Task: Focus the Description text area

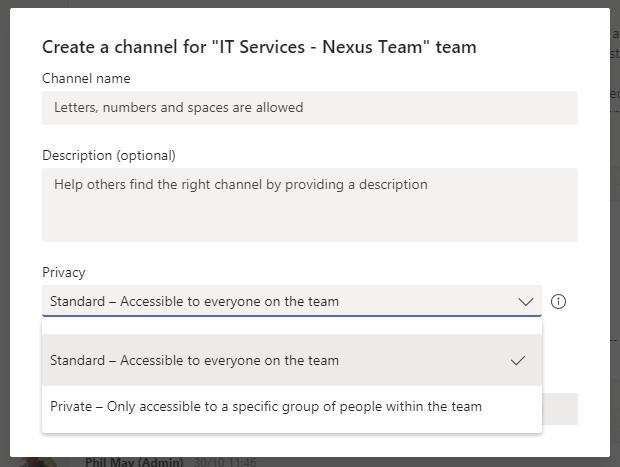Action: coord(309,204)
